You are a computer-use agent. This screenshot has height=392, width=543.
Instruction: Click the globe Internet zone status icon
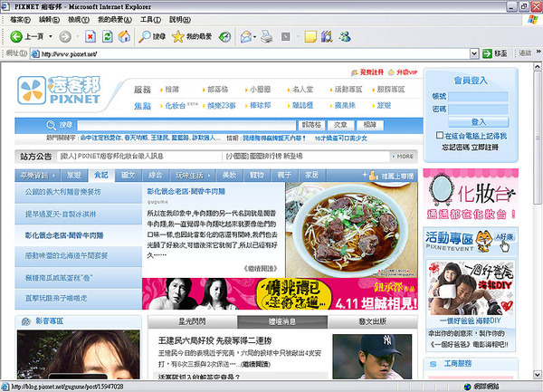[468, 387]
